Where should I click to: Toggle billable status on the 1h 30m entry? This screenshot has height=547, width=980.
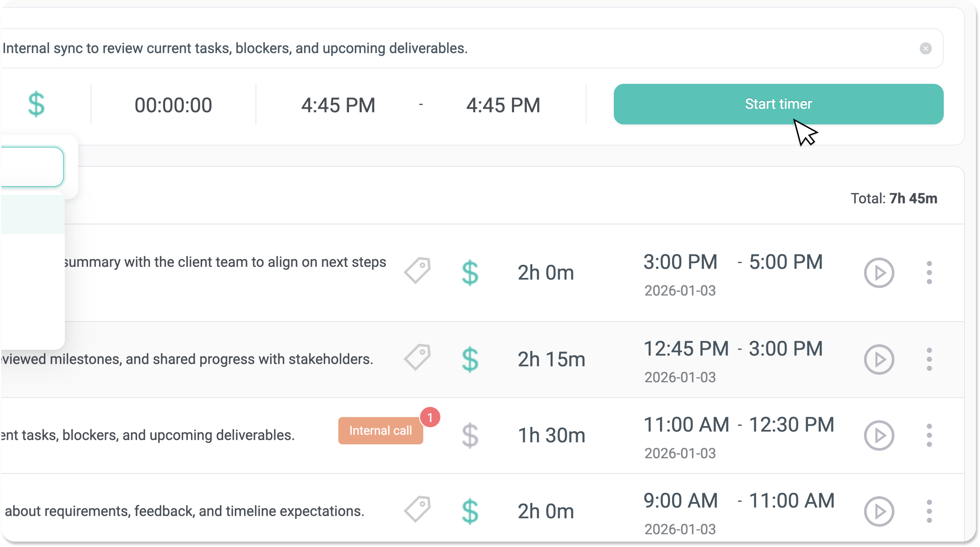point(470,435)
